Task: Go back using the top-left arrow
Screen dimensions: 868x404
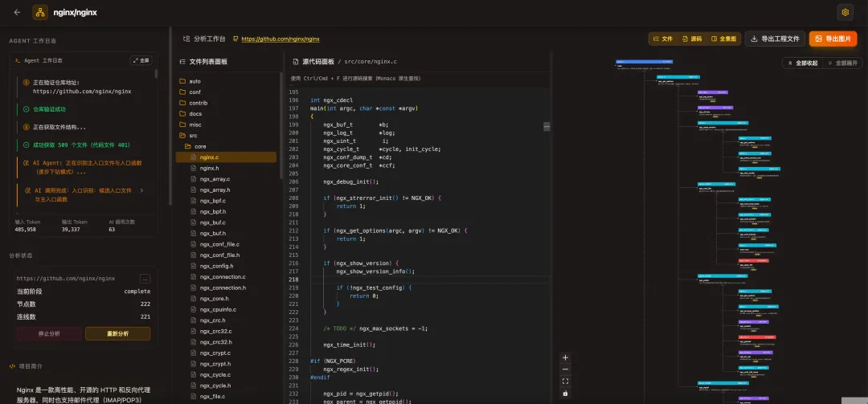Action: [17, 12]
